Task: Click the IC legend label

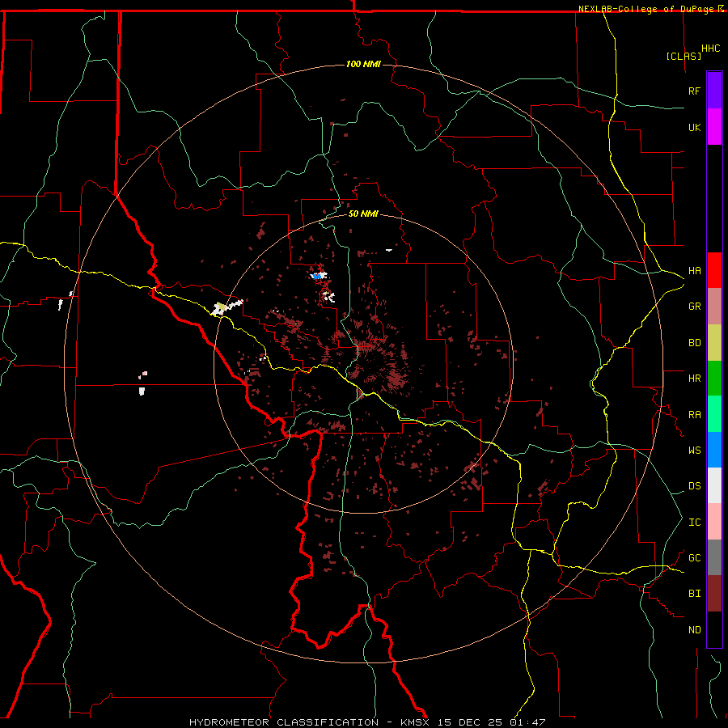Action: tap(694, 523)
